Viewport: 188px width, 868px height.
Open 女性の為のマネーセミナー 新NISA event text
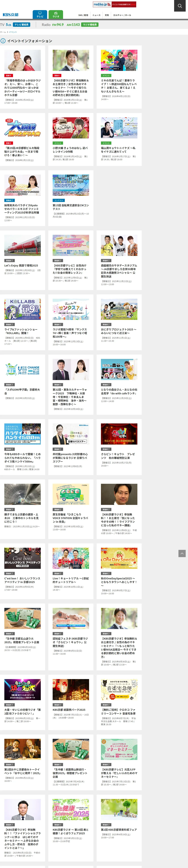(71, 88)
